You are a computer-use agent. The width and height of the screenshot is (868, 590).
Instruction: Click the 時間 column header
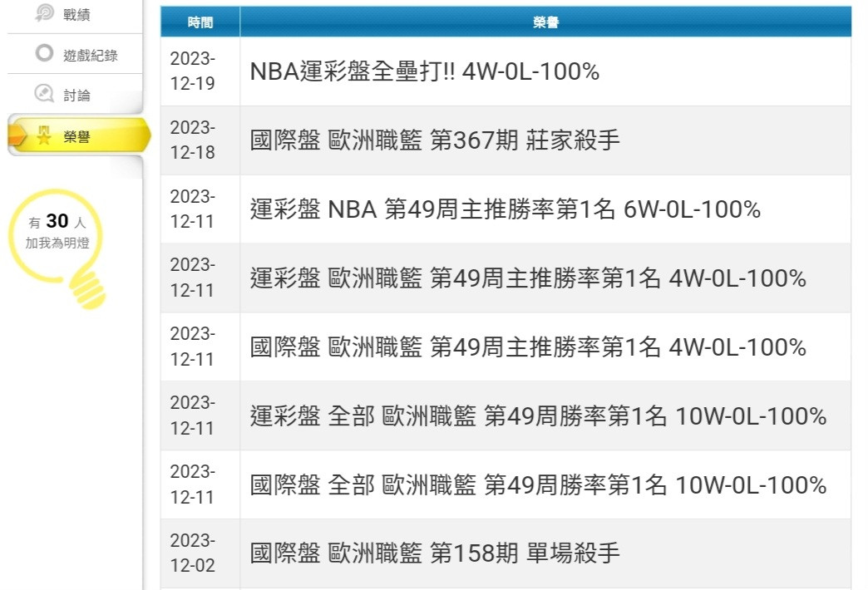[x=200, y=22]
